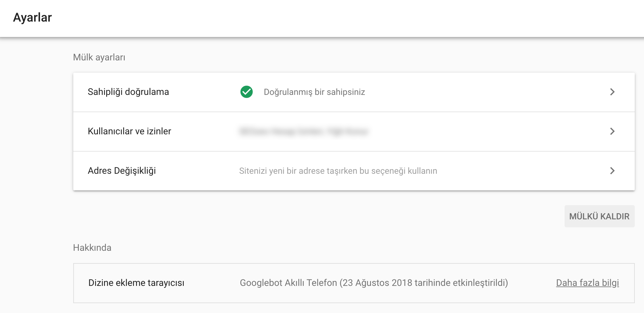Follow the 'Daha fazla bilgi' link

tap(587, 283)
